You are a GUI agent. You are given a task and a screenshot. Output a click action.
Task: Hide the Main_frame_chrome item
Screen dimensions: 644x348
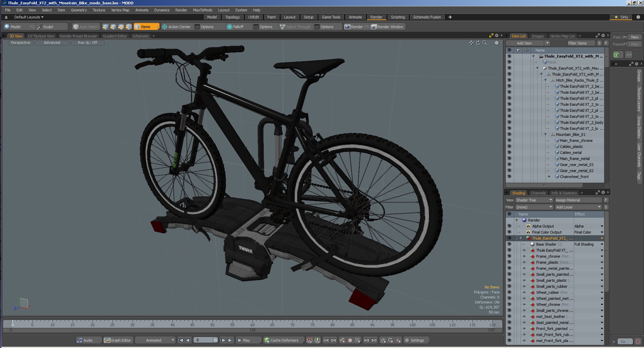point(509,141)
